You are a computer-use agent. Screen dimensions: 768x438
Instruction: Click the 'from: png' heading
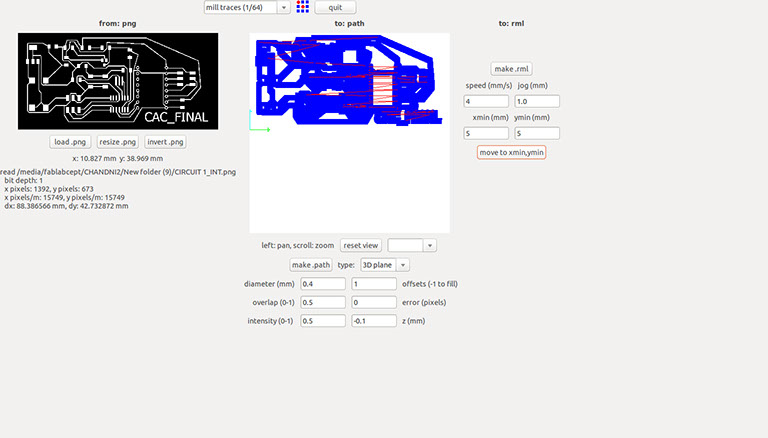pos(118,24)
